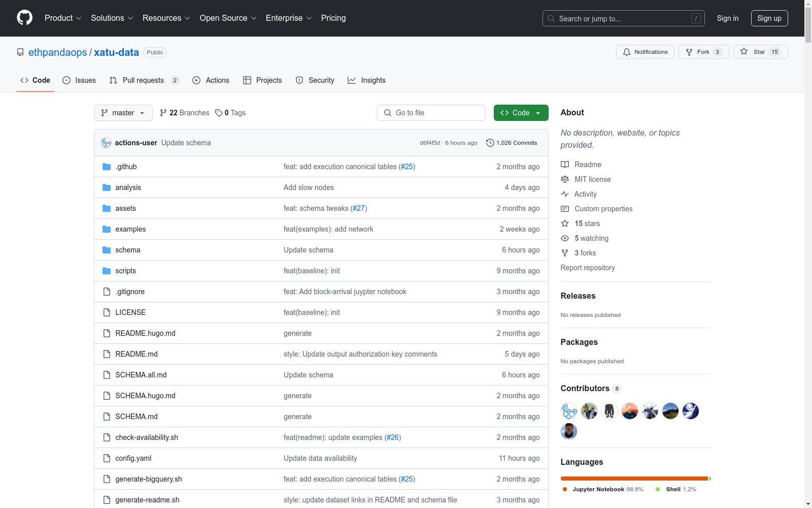Expand the Solutions menu
Viewport: 812px width, 508px height.
click(x=112, y=18)
